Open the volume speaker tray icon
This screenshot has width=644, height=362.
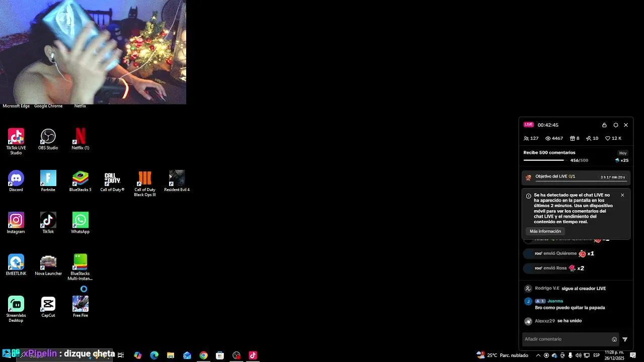coord(578,355)
